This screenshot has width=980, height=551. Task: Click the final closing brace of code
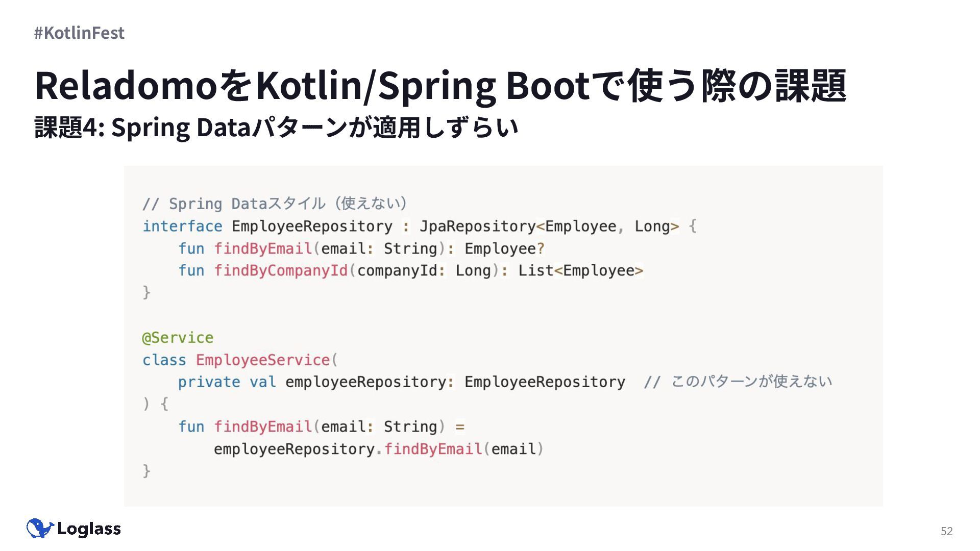coord(146,470)
